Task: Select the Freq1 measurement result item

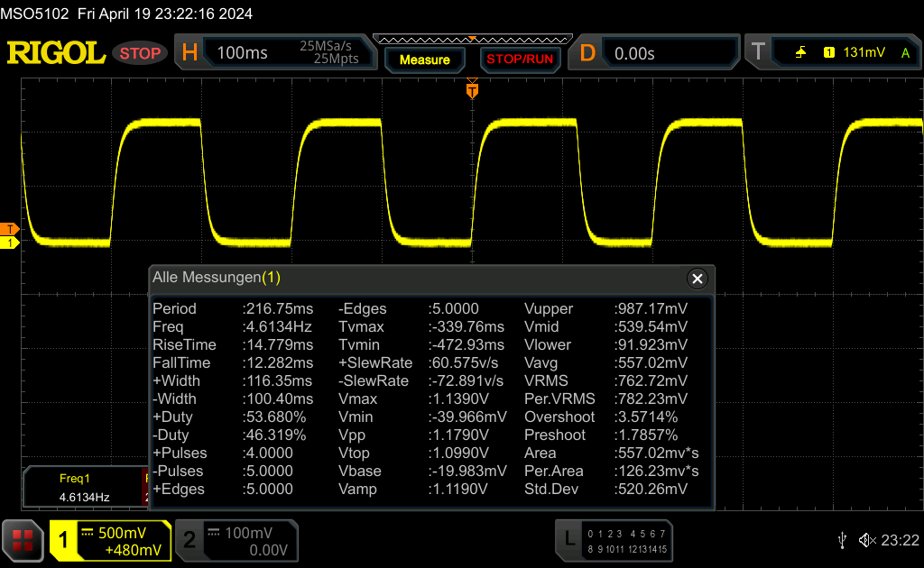Action: [83, 488]
